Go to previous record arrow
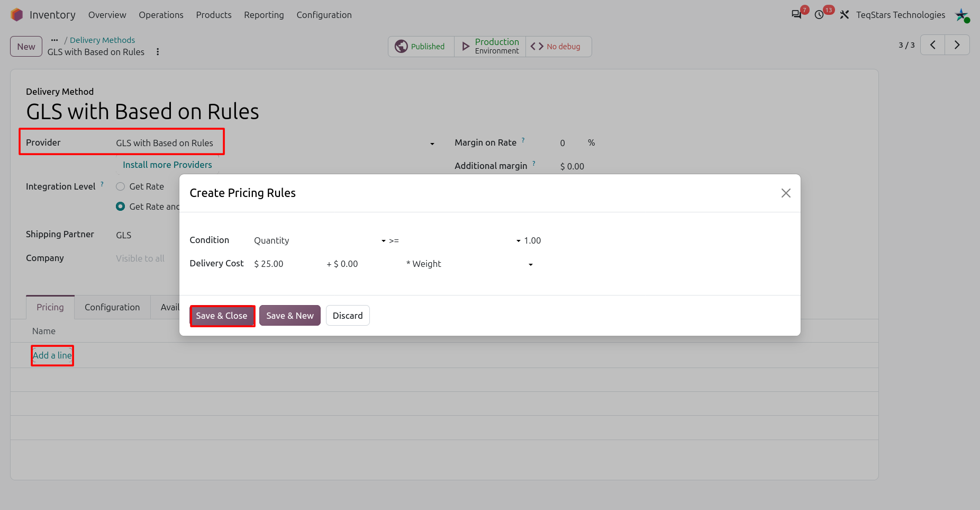This screenshot has width=980, height=510. click(x=933, y=45)
